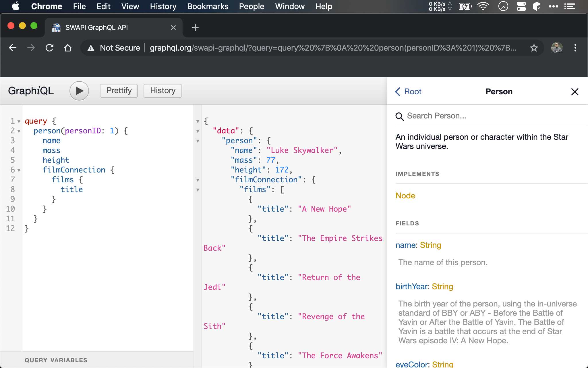Expand the filmConnection results section
The image size is (588, 368).
pyautogui.click(x=199, y=179)
